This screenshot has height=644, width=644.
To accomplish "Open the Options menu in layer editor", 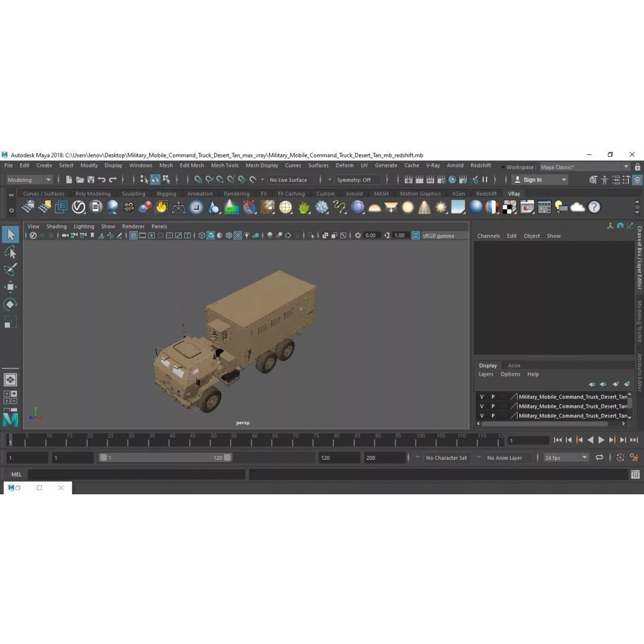I will click(x=510, y=374).
